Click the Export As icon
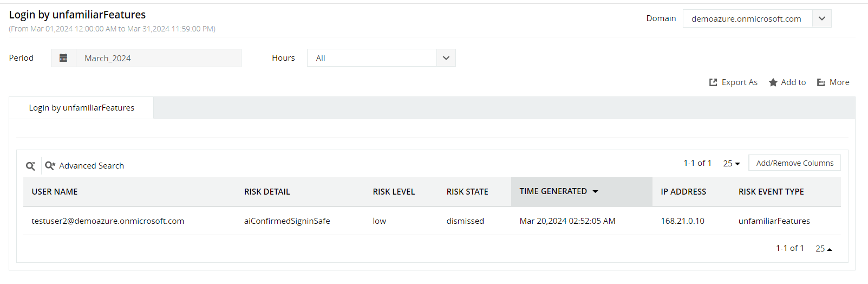Image resolution: width=868 pixels, height=284 pixels. coord(713,82)
